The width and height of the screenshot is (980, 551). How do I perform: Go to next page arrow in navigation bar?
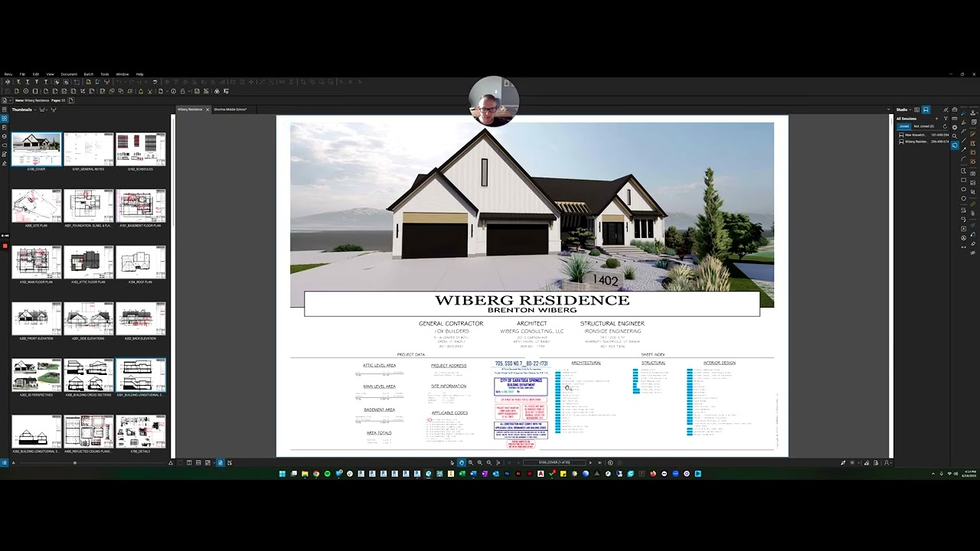590,462
